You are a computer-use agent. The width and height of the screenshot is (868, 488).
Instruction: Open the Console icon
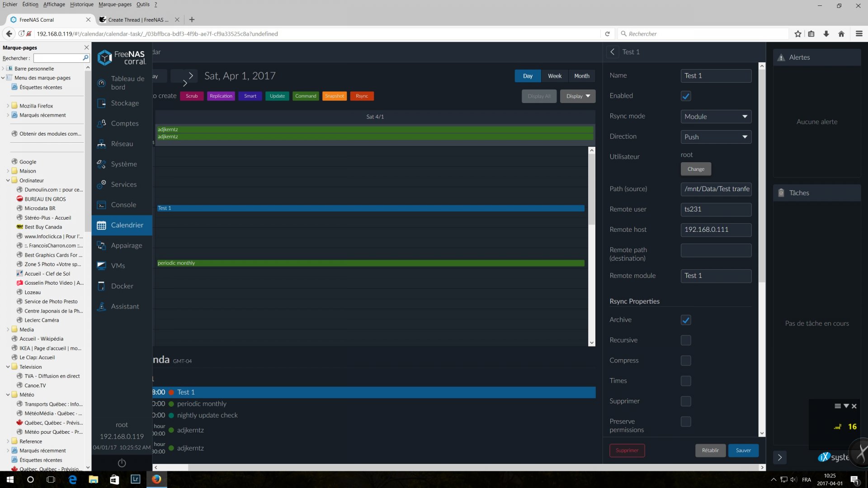coord(102,205)
